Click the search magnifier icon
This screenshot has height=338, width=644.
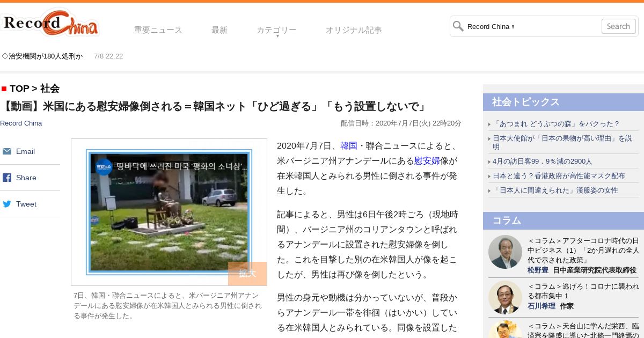(x=458, y=26)
